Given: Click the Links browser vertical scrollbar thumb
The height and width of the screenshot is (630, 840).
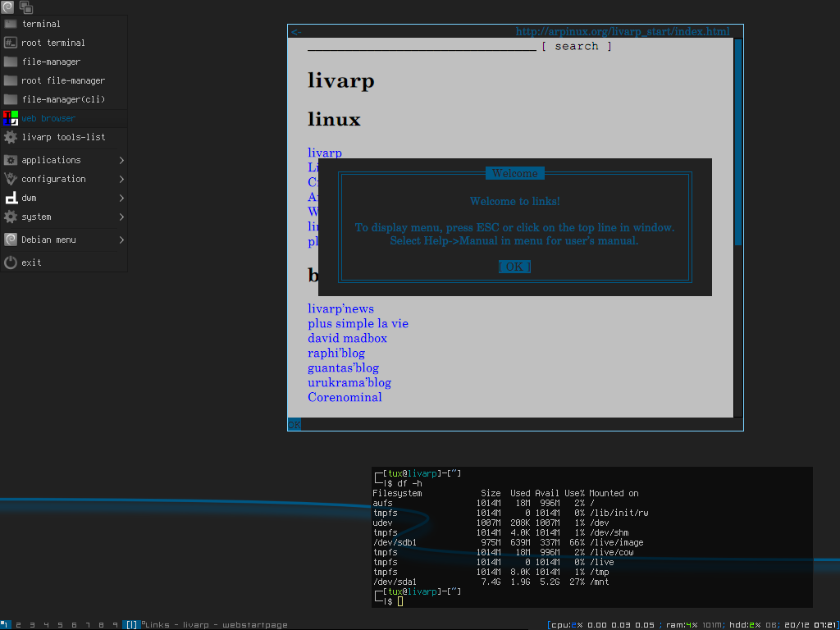Looking at the screenshot, I should pyautogui.click(x=738, y=142).
